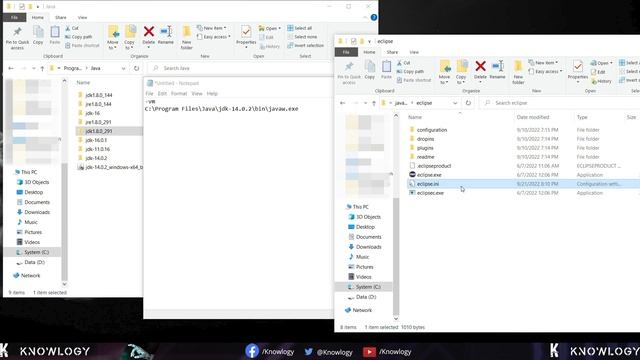640x360 pixels.
Task: Click Copy icon in eclipse window ribbon
Action: coord(370,69)
